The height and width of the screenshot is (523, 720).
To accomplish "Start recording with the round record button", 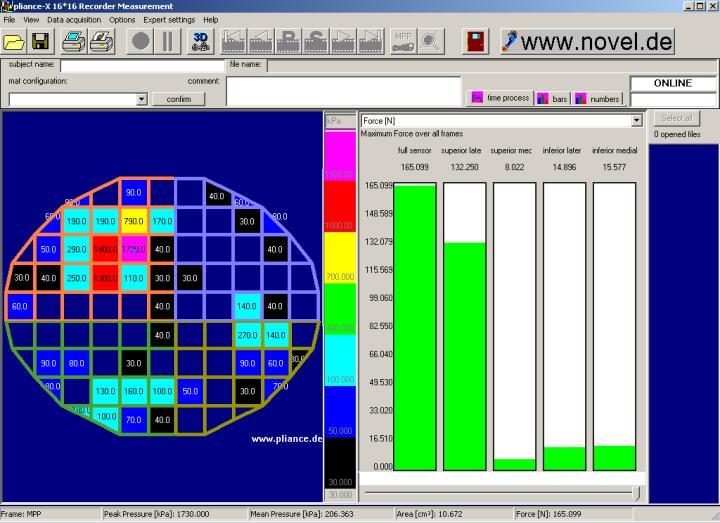I will tap(141, 41).
